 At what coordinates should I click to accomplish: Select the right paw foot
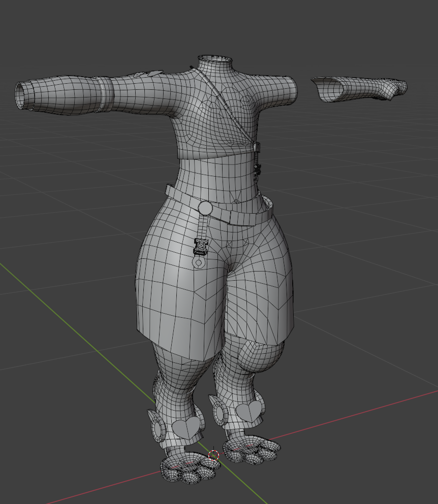pyautogui.click(x=253, y=450)
